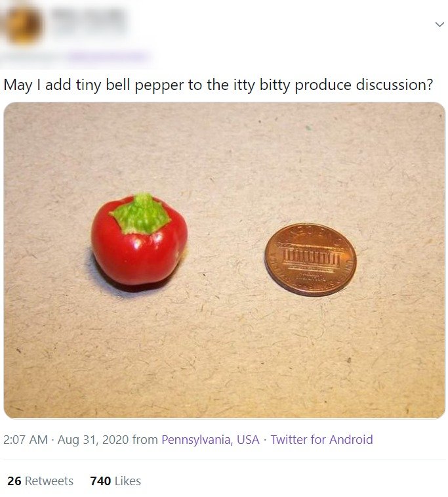View the 26 Retweets list
Image resolution: width=448 pixels, height=497 pixels.
(x=40, y=481)
